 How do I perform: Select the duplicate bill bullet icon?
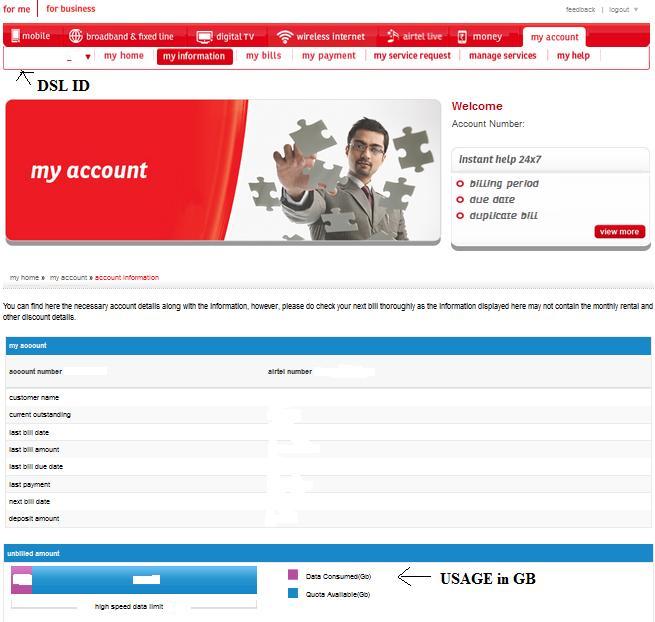pos(460,216)
